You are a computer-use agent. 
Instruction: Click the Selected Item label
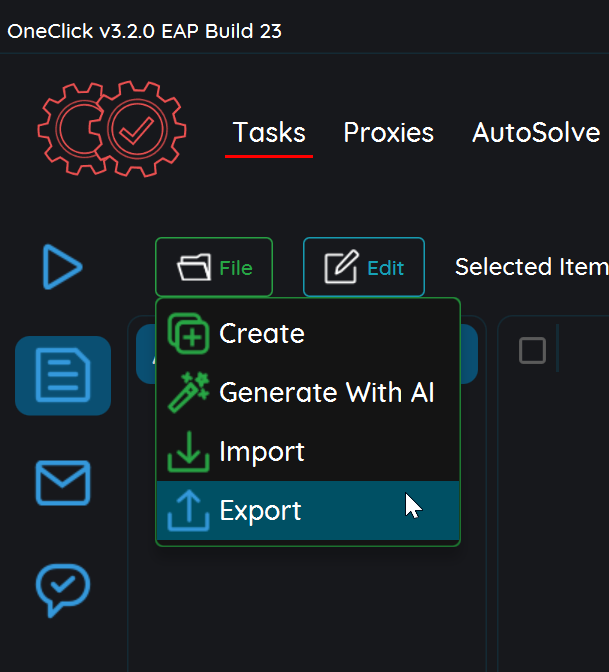(x=532, y=267)
